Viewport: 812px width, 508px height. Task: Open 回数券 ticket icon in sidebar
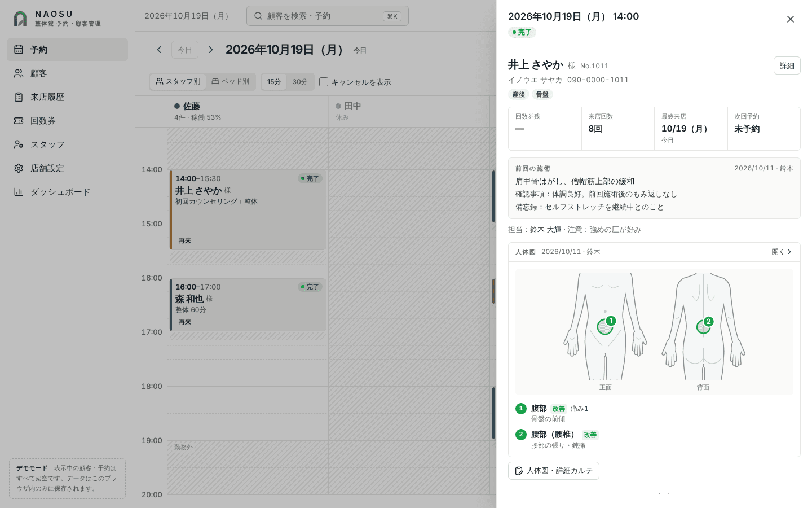coord(19,121)
